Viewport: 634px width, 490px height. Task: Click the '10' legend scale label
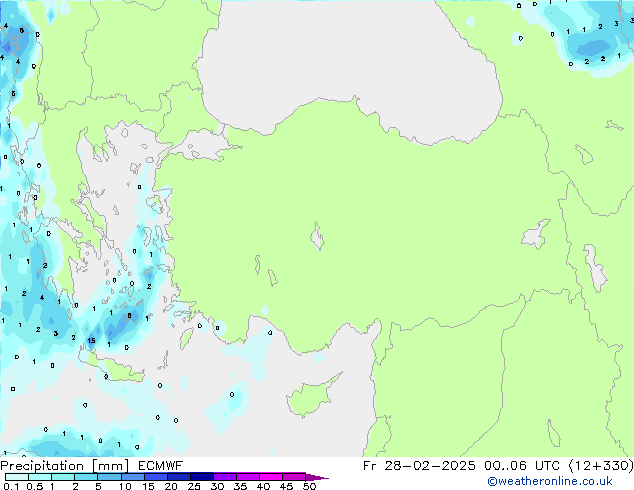point(125,486)
